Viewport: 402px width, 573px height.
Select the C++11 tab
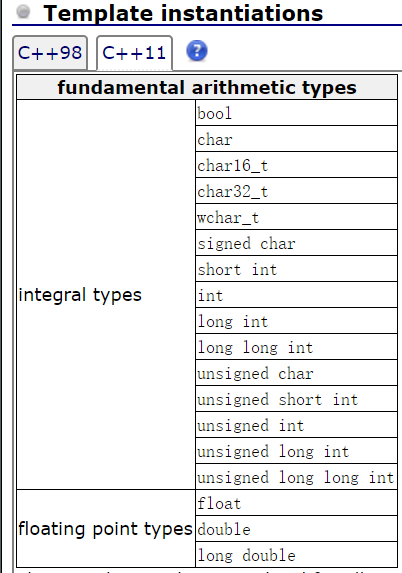pyautogui.click(x=134, y=53)
